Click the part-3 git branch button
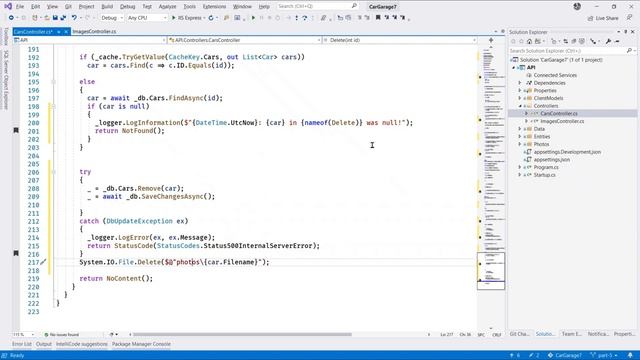 (604, 355)
